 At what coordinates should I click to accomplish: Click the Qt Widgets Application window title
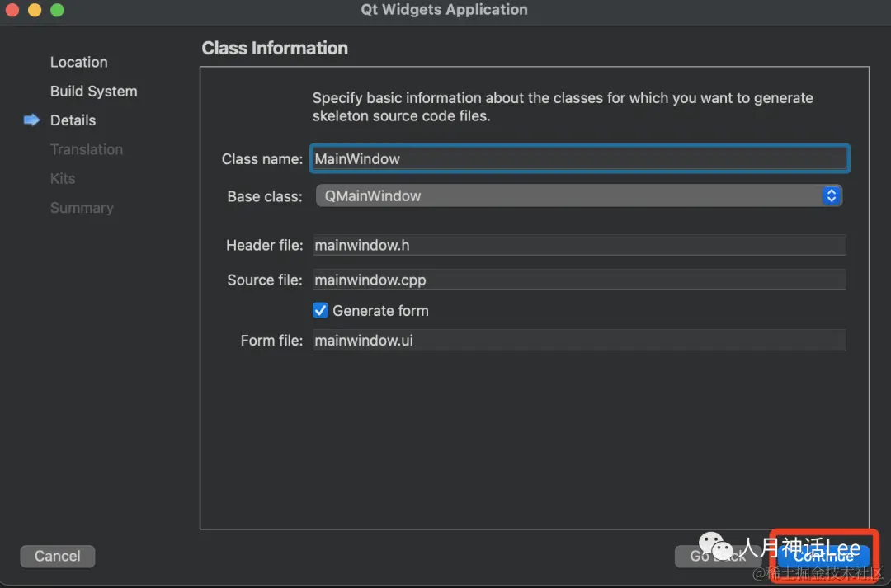click(x=445, y=10)
